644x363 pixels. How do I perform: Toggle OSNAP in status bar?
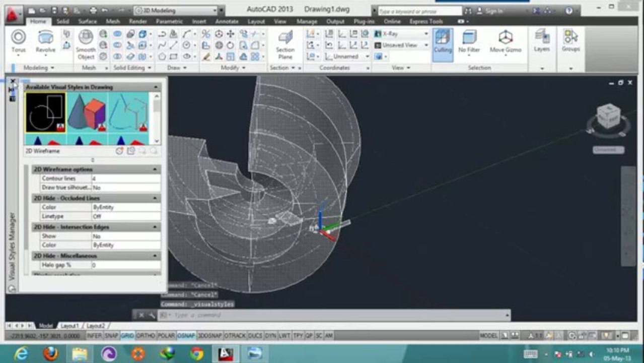[x=186, y=336]
